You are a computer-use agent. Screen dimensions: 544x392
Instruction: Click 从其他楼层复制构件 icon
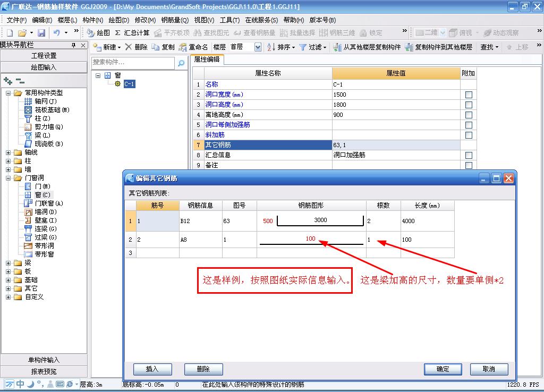point(337,47)
